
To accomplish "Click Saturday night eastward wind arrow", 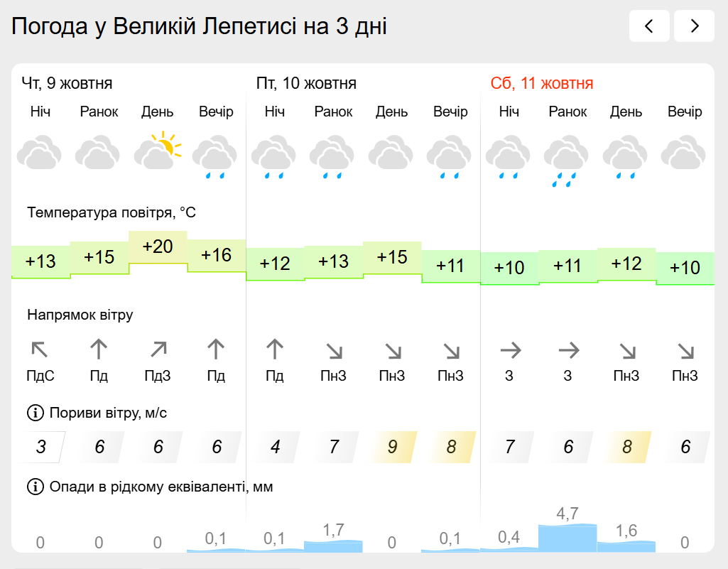I will point(509,349).
